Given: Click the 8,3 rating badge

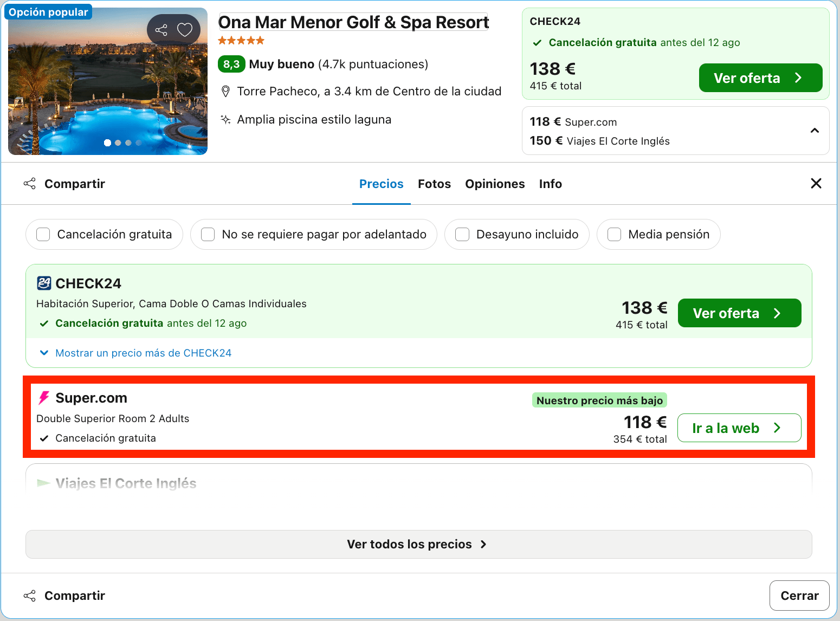Looking at the screenshot, I should click(x=231, y=64).
